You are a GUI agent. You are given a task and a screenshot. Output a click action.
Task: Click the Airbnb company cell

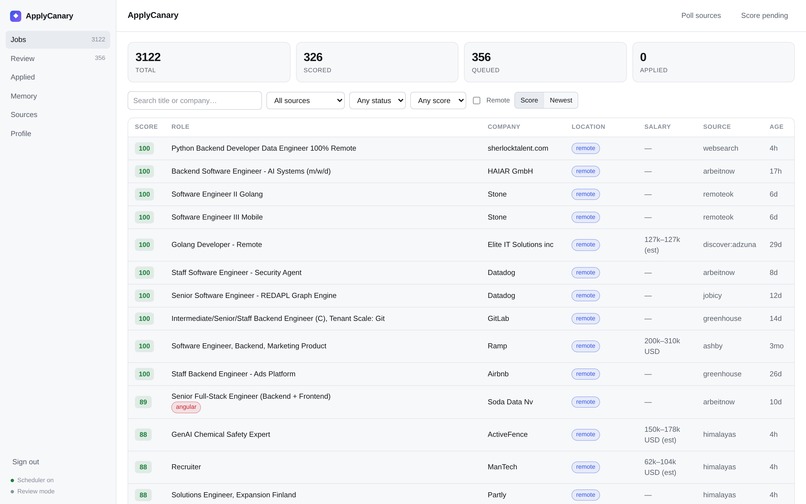tap(498, 374)
